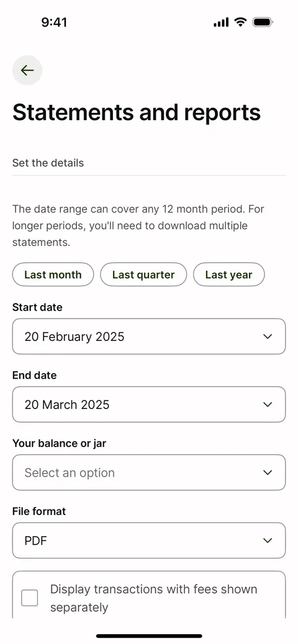Tap the home indicator bar
Screen dimensions: 298x644
pos(149,636)
